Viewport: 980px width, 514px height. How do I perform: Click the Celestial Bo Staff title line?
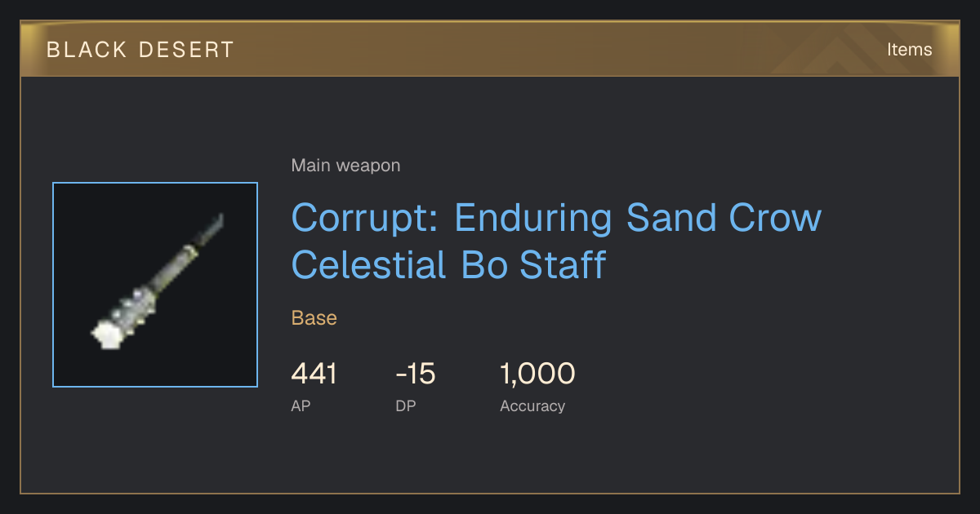[x=448, y=265]
